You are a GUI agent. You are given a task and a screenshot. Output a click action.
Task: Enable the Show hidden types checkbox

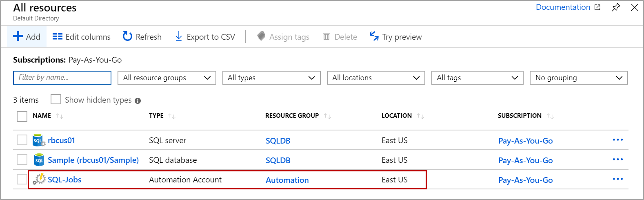coord(56,99)
